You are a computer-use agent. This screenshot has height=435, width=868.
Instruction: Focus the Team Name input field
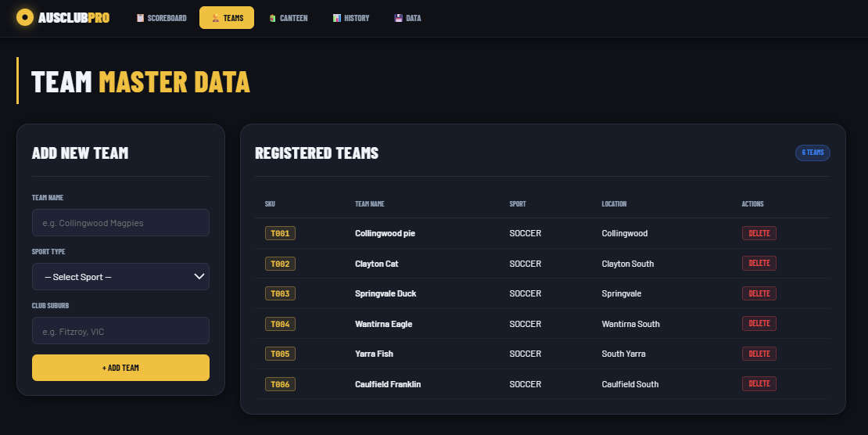[120, 223]
